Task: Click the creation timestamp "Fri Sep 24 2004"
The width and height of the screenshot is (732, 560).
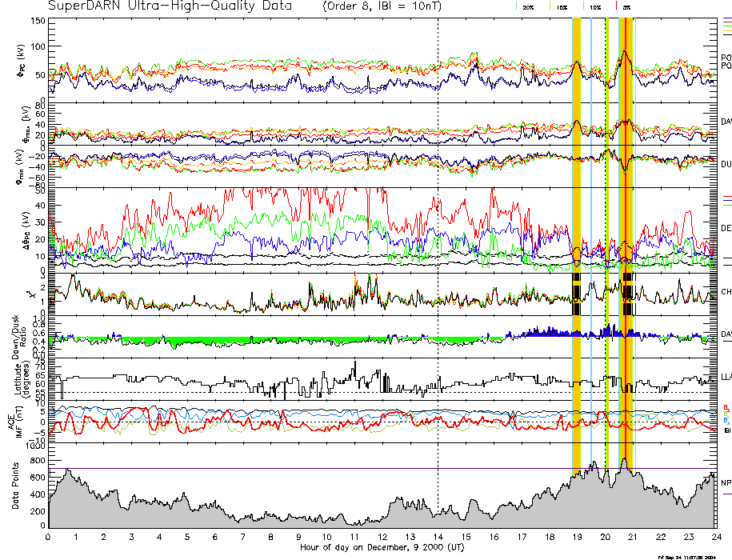Action: [686, 557]
